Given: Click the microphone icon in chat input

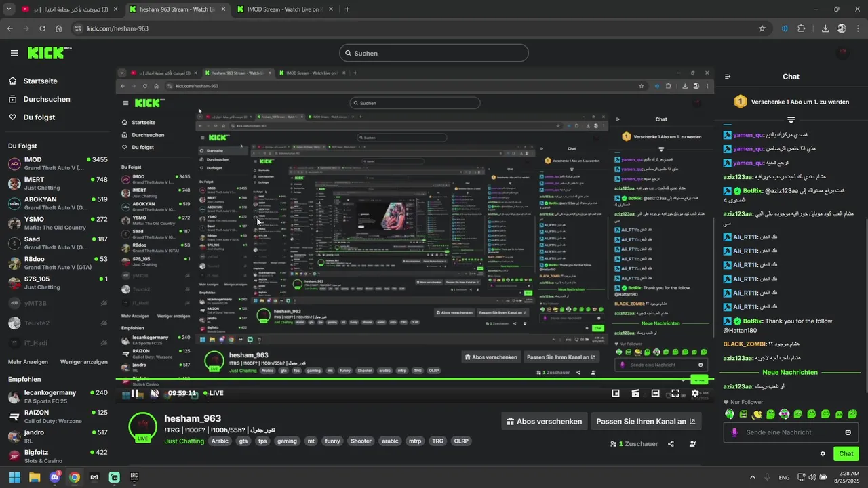Looking at the screenshot, I should tap(734, 432).
